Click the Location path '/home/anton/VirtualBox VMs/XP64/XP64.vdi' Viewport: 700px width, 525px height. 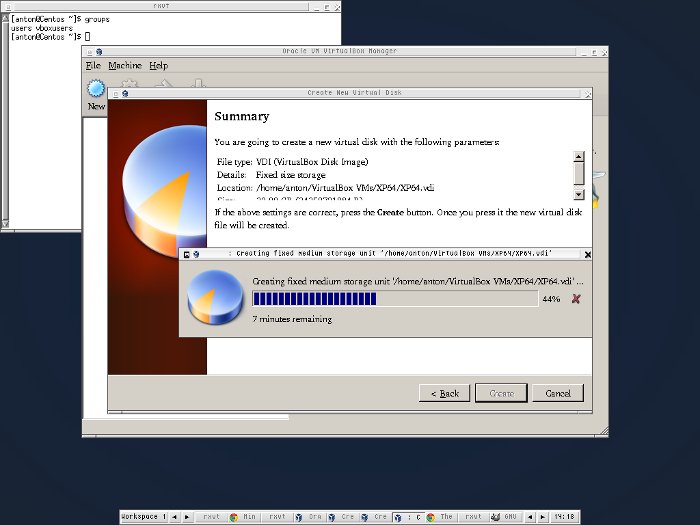[x=345, y=188]
